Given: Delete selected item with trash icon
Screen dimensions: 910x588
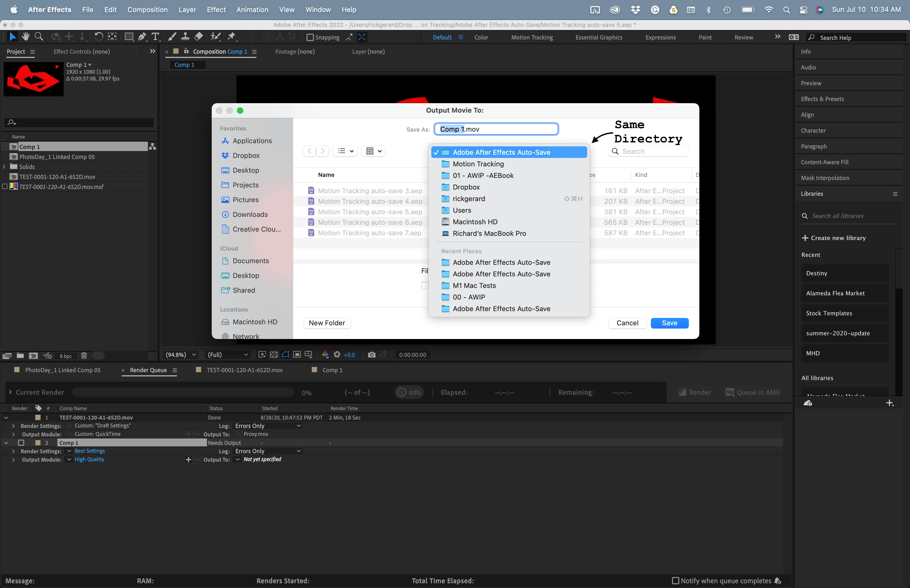Looking at the screenshot, I should tap(84, 356).
